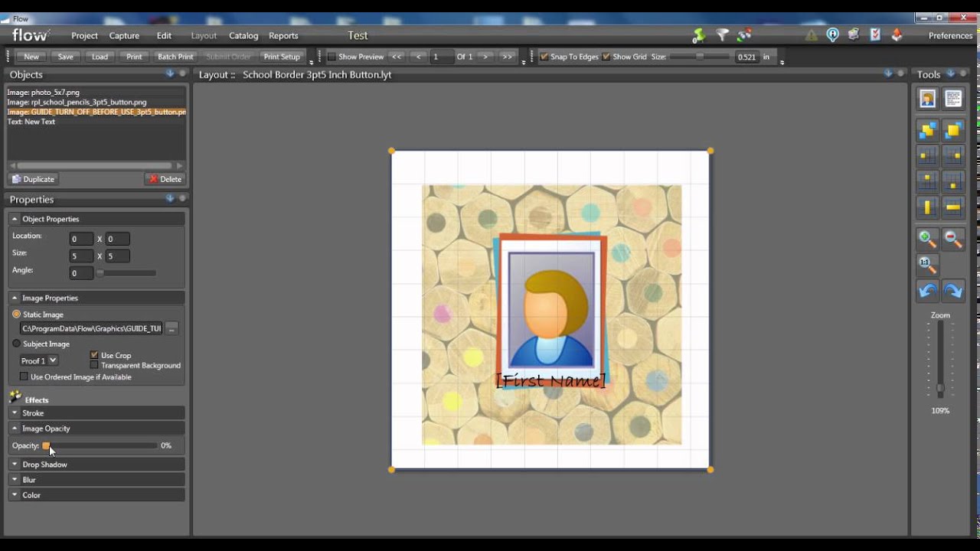Click the Redo arrow tool
The height and width of the screenshot is (551, 980).
pos(953,291)
